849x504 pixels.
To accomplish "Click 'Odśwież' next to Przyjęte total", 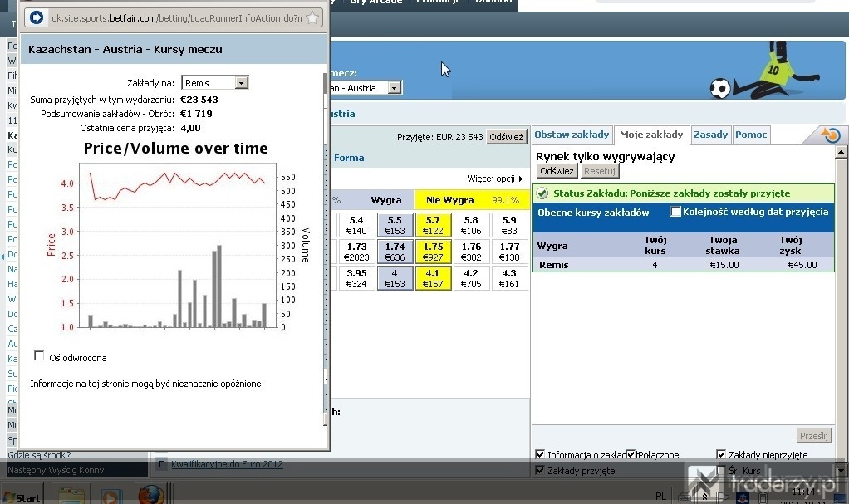I will tap(506, 137).
